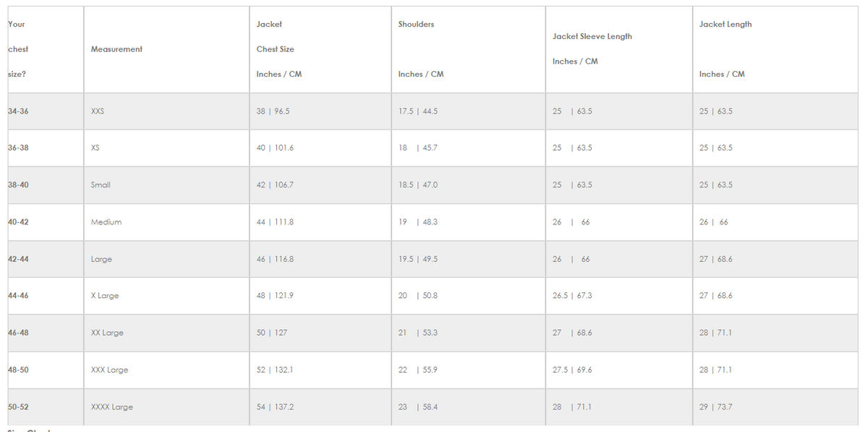The width and height of the screenshot is (868, 432).
Task: Select the 50-52 chest size cell
Action: pyautogui.click(x=19, y=407)
